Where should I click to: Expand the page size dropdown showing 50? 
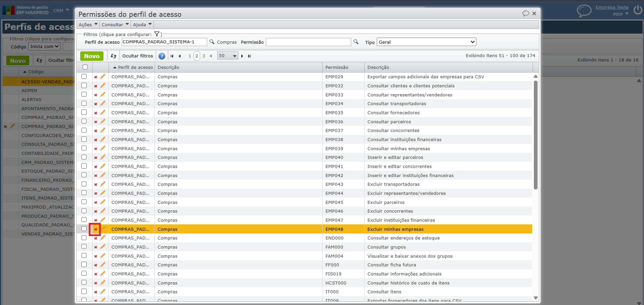click(x=228, y=56)
